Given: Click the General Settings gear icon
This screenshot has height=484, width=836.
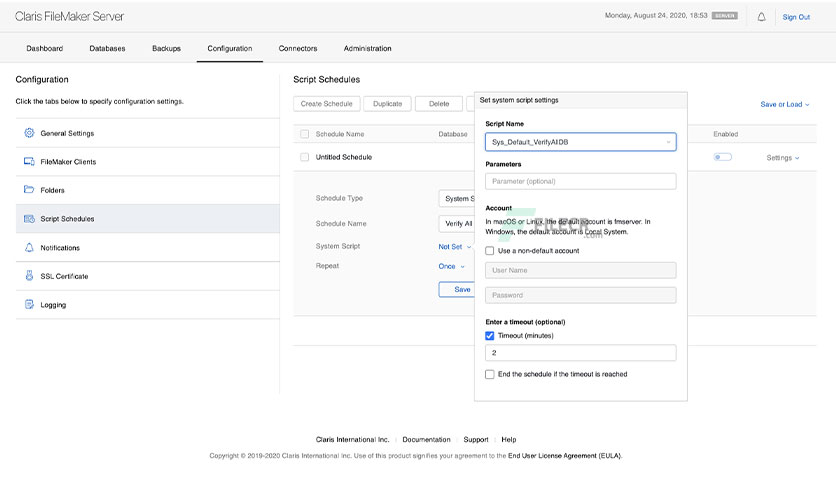Looking at the screenshot, I should [x=29, y=133].
